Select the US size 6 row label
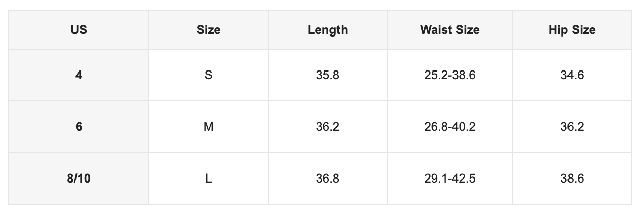Image resolution: width=644 pixels, height=214 pixels. (x=79, y=127)
